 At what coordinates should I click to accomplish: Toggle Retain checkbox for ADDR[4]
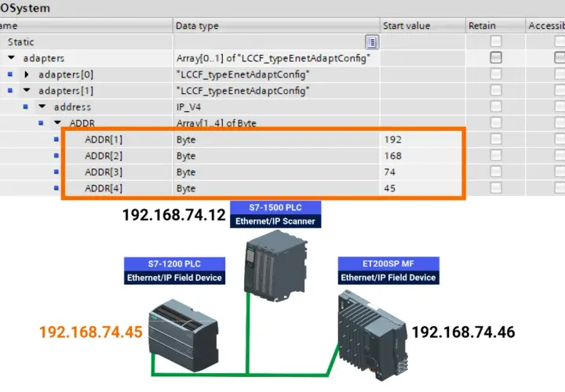click(496, 187)
